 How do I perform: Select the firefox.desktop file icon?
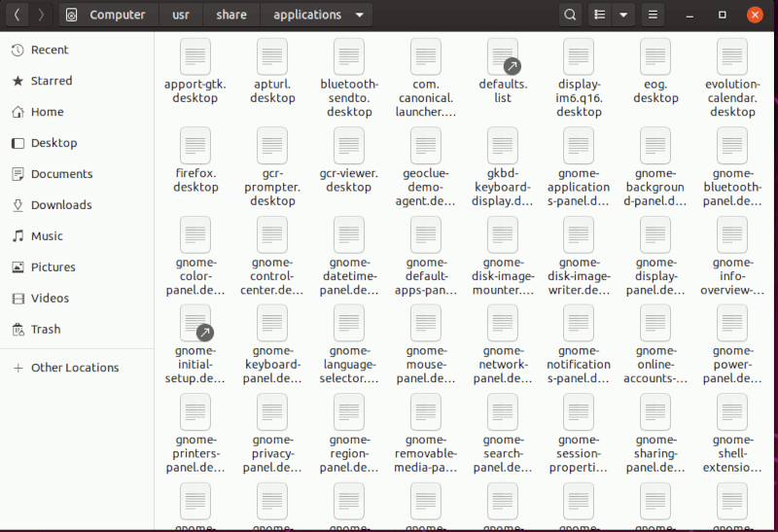pyautogui.click(x=195, y=146)
